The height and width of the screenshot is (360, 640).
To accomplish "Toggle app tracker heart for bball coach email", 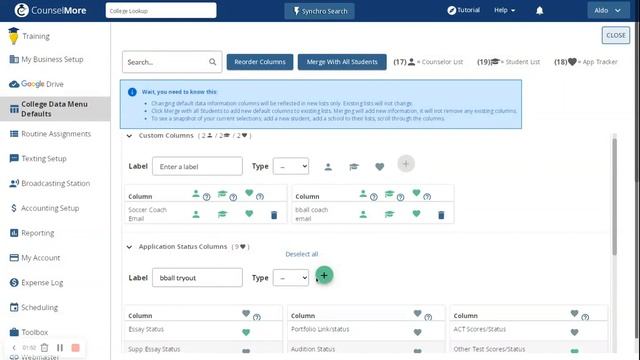I will click(416, 213).
